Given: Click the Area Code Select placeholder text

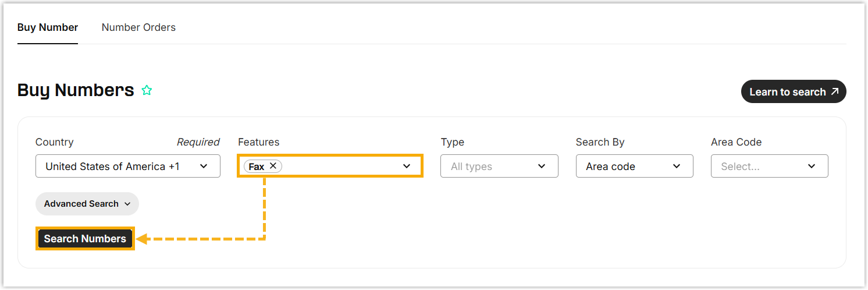Looking at the screenshot, I should (740, 166).
